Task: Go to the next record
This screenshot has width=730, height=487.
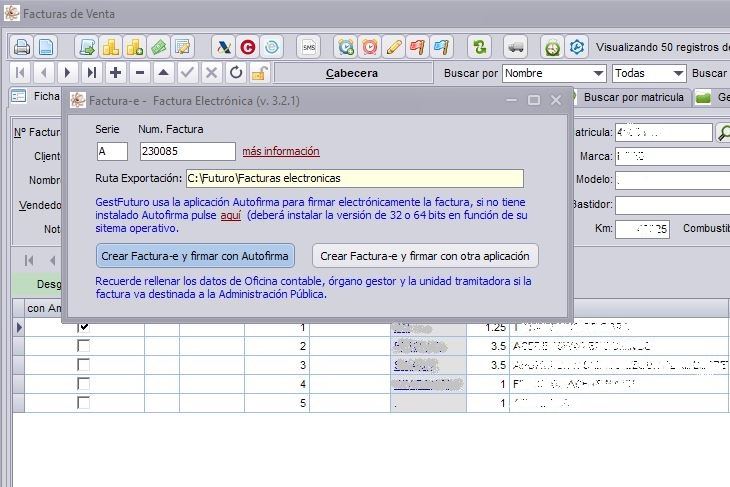Action: point(68,73)
